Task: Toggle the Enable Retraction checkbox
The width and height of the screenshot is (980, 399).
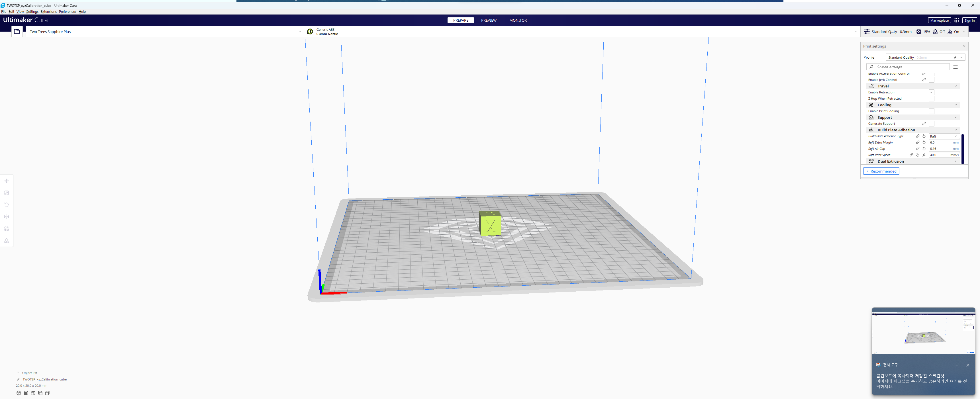Action: pyautogui.click(x=931, y=93)
